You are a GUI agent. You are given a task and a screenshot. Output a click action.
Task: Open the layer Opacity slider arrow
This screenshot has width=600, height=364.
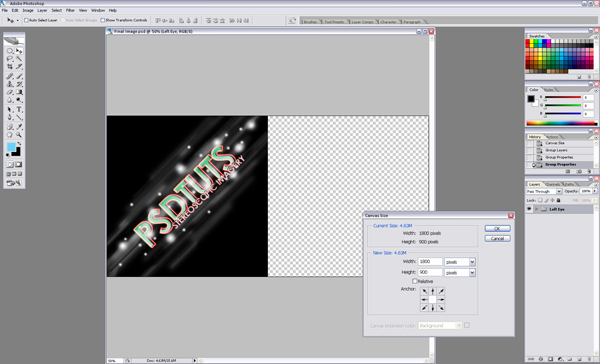coord(595,191)
